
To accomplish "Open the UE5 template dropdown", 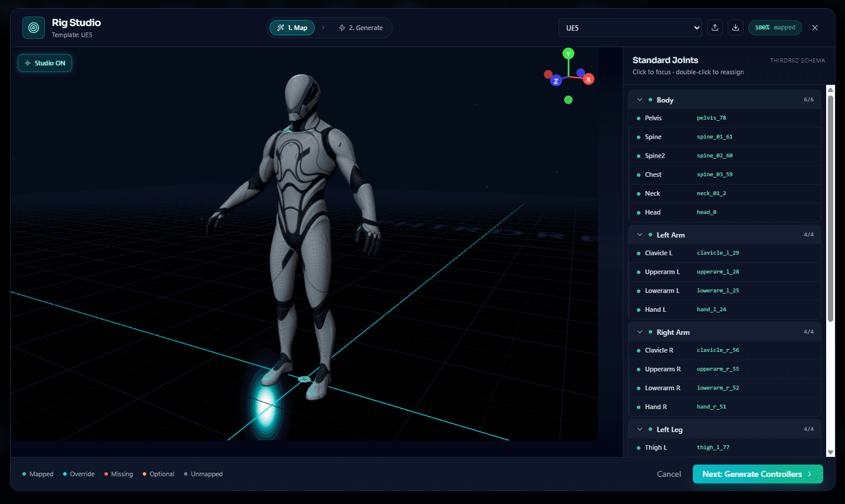I will click(x=630, y=28).
